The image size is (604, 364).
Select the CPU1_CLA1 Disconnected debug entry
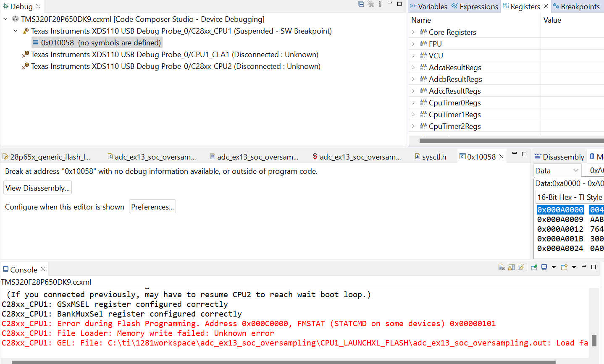pos(171,54)
